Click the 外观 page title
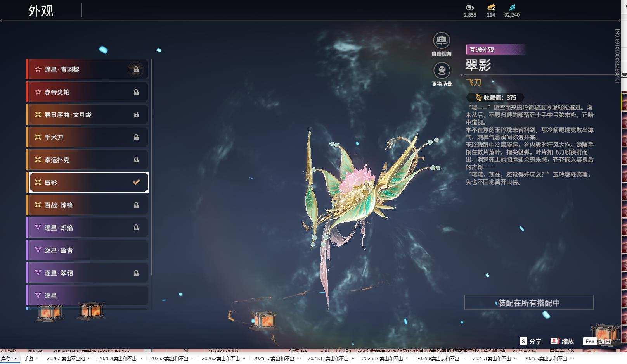The height and width of the screenshot is (364, 627). point(41,10)
